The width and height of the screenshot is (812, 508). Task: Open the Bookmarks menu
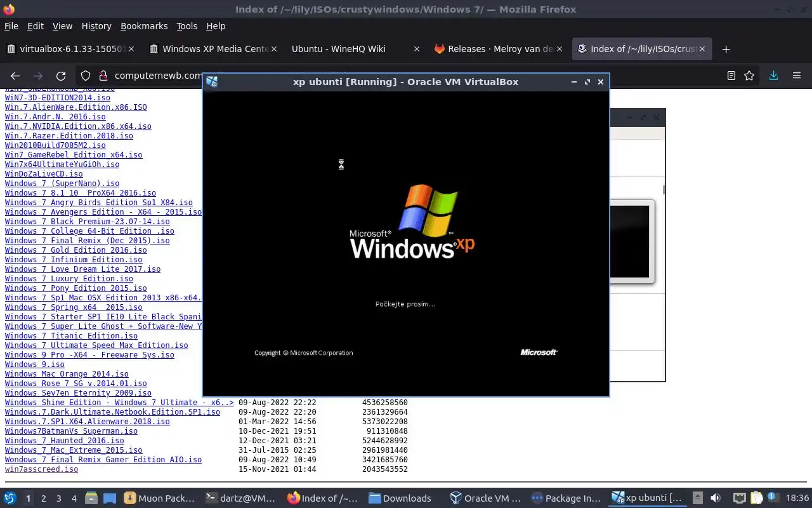point(144,26)
